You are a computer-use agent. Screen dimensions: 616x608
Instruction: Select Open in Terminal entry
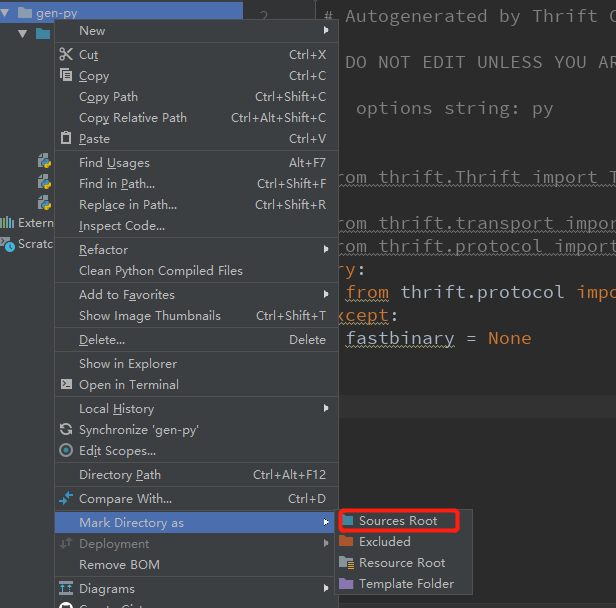click(x=196, y=385)
